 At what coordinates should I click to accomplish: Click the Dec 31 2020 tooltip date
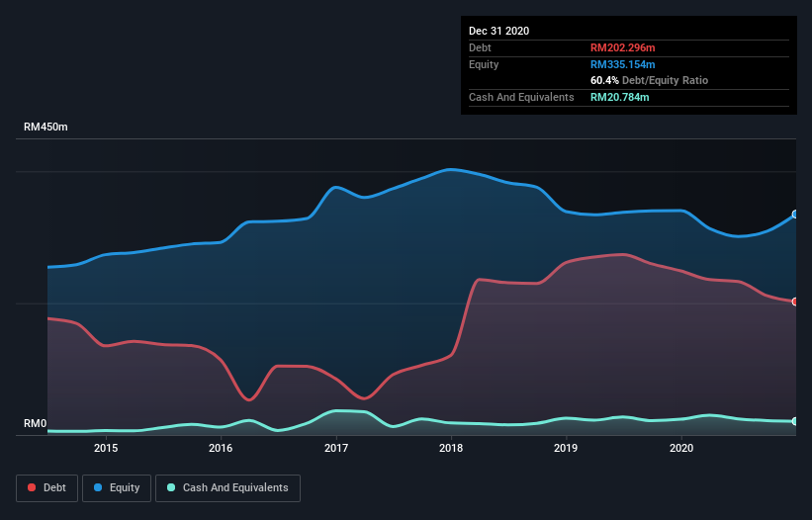coord(498,31)
